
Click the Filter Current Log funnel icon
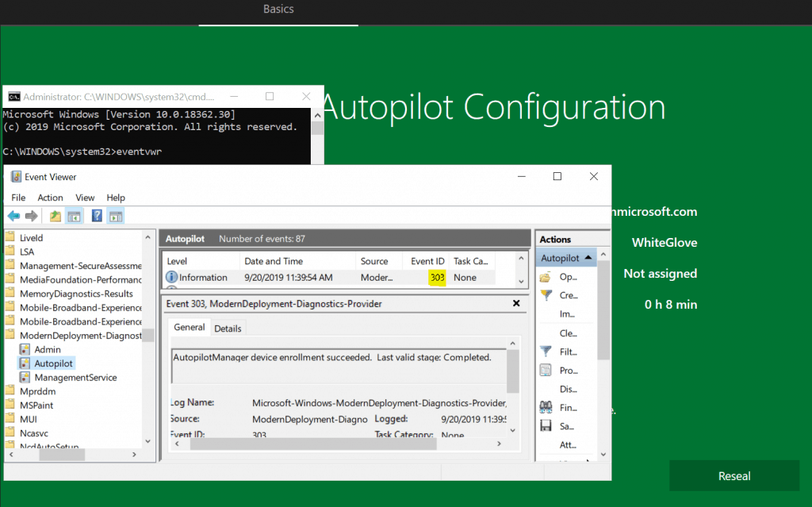click(x=546, y=351)
